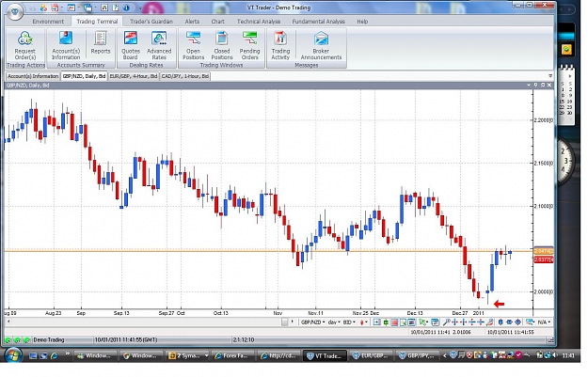This screenshot has width=588, height=377.
Task: Open the Help ribbon tab
Action: click(362, 22)
